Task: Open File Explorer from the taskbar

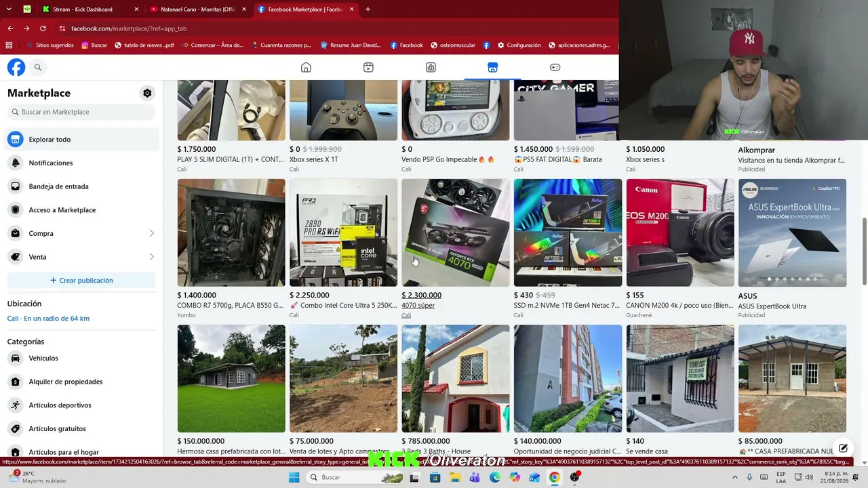Action: (455, 477)
